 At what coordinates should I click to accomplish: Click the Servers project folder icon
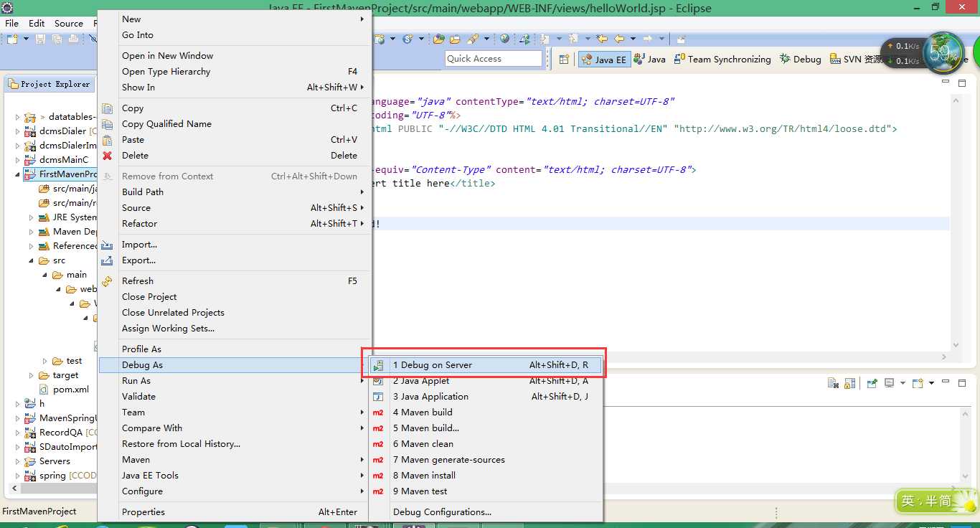[x=30, y=461]
